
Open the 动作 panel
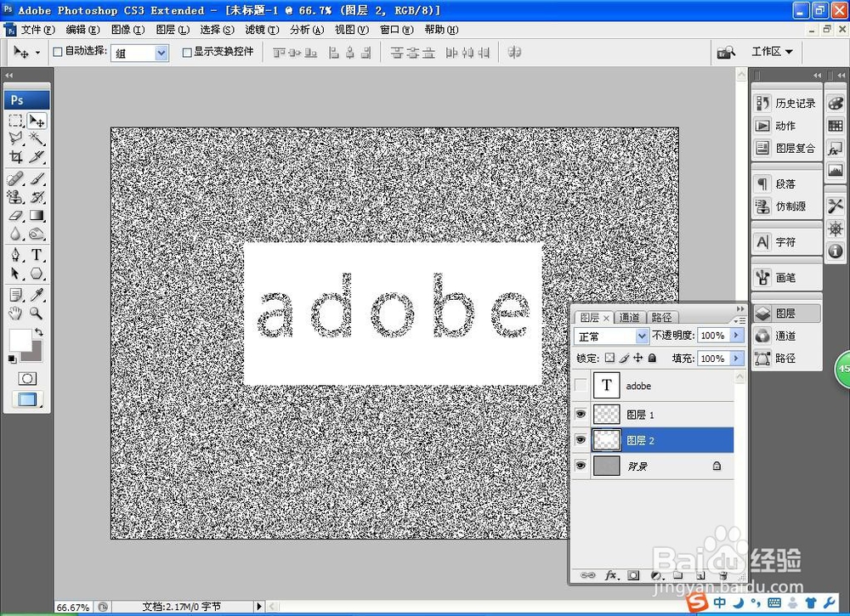pos(785,125)
